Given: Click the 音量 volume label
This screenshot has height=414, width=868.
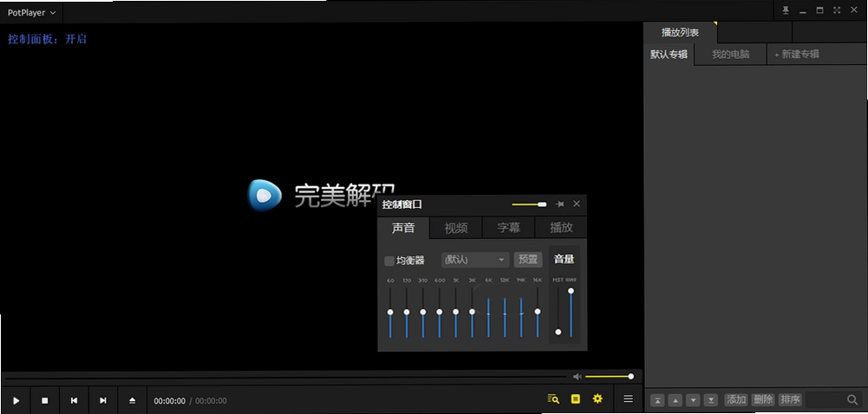Looking at the screenshot, I should click(x=565, y=259).
